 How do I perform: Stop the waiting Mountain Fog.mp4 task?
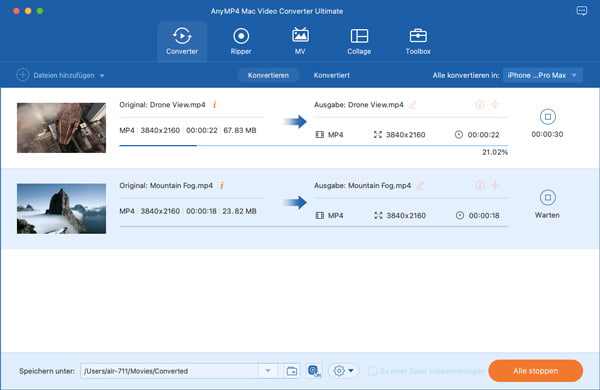[x=548, y=197]
